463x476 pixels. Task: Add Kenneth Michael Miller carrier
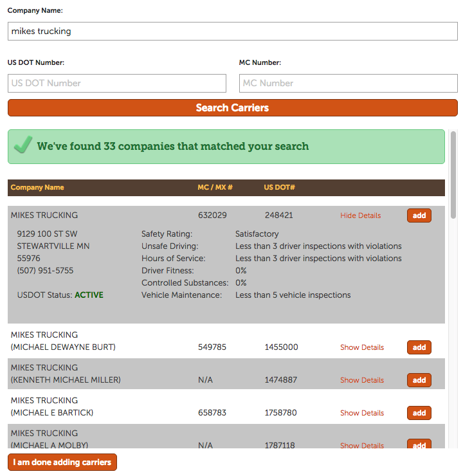pyautogui.click(x=419, y=380)
